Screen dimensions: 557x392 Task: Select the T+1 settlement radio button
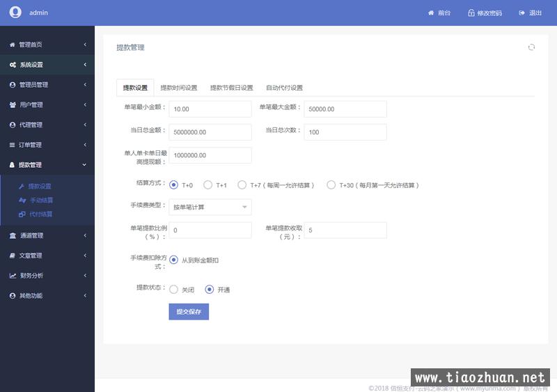207,185
